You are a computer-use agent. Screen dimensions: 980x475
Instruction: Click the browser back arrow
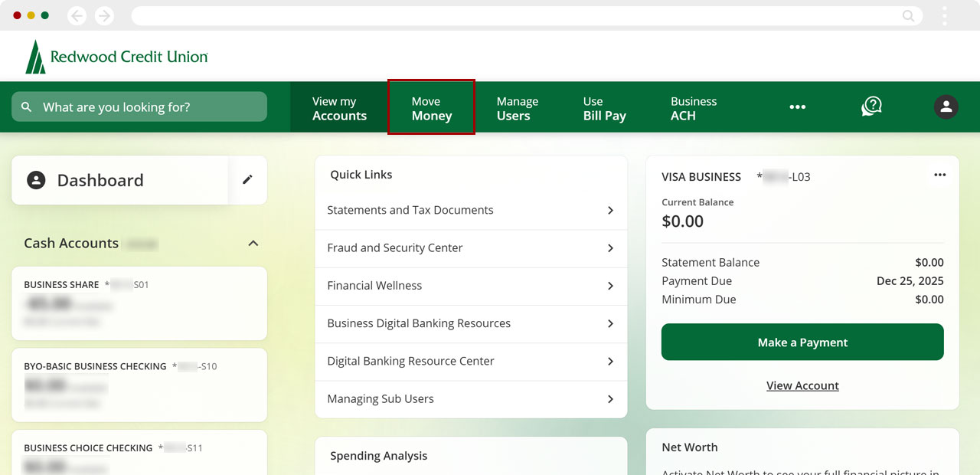click(77, 15)
